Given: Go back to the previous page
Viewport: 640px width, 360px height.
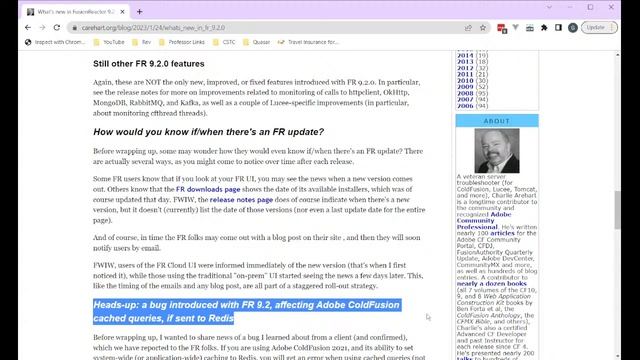Looking at the screenshot, I should point(28,27).
